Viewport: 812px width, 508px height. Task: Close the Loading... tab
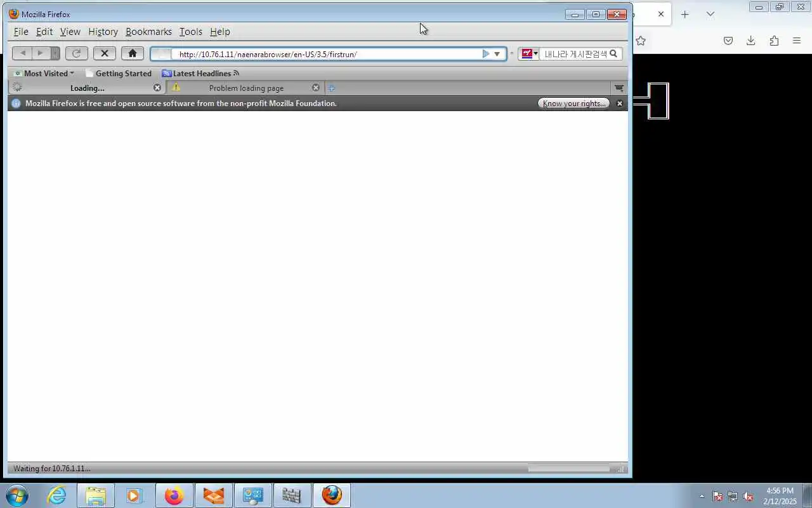(x=157, y=88)
